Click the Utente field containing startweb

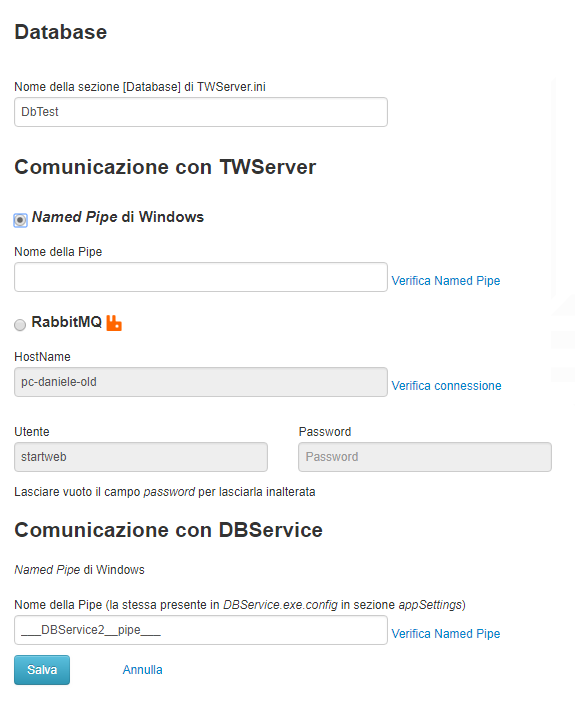141,457
